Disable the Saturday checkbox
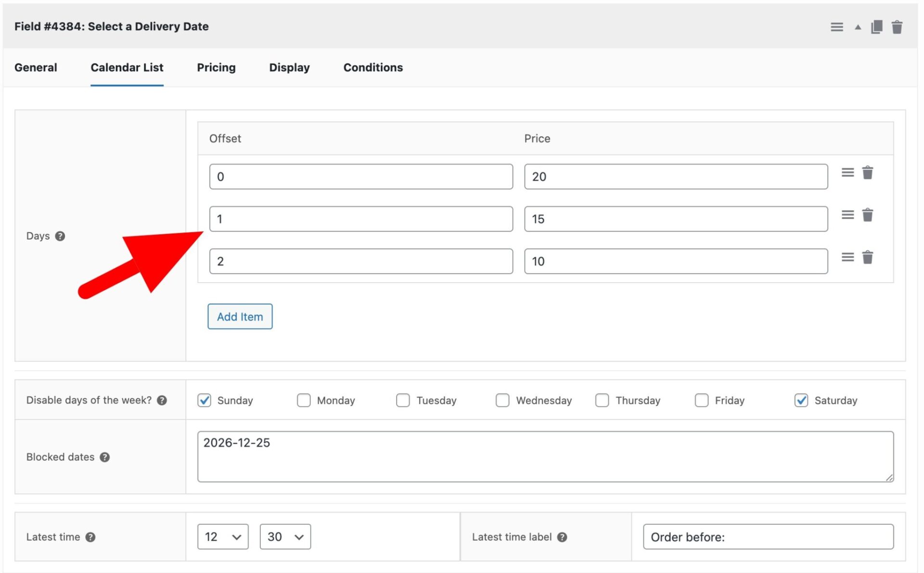This screenshot has height=573, width=924. click(x=801, y=400)
